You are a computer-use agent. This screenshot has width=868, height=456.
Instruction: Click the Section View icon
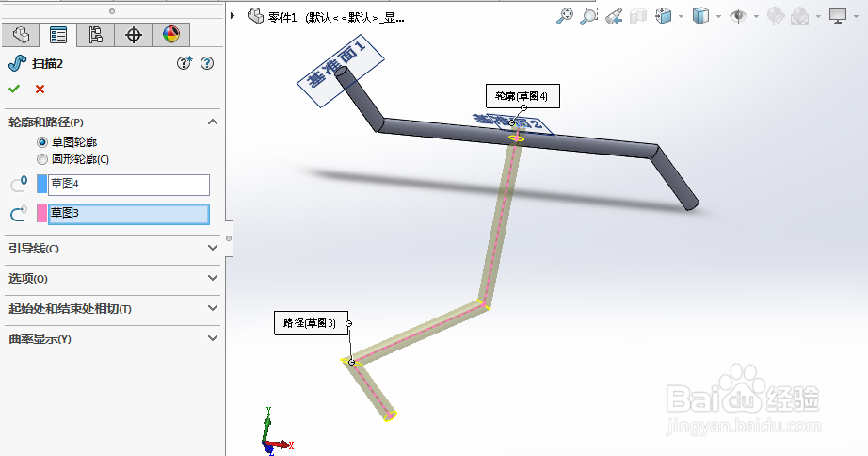tap(638, 16)
